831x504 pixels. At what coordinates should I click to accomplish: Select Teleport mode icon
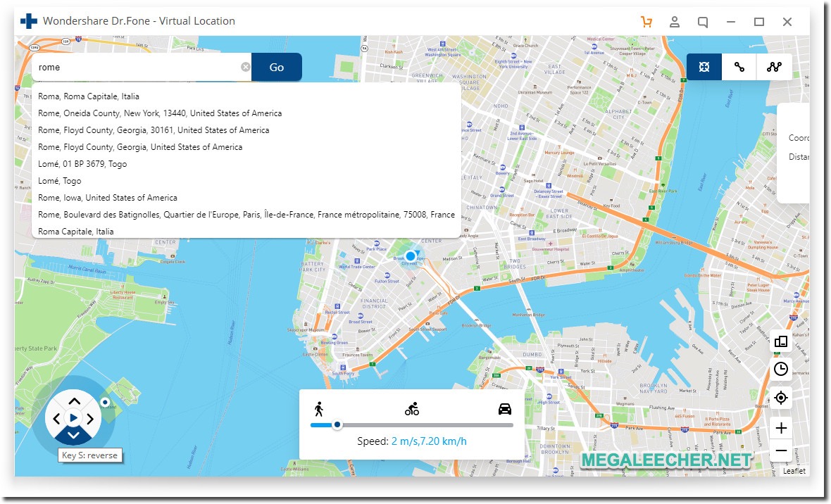click(704, 67)
